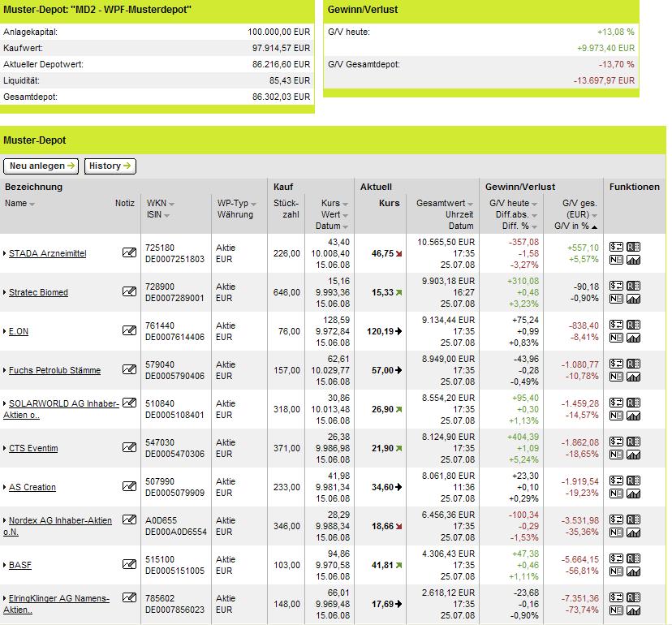Open the note icon for STADA Arzneimittel
Screen dimensions: 672x625
pos(129,252)
